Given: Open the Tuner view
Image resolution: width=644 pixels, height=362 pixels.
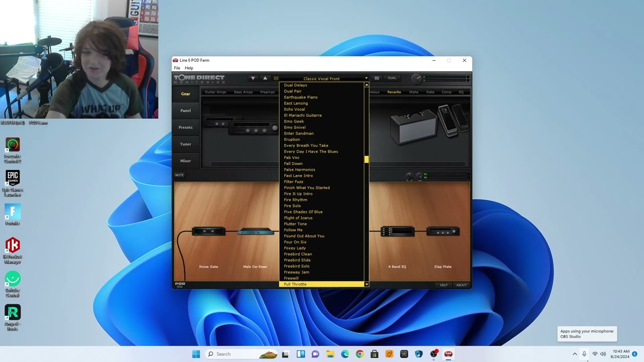Looking at the screenshot, I should point(186,144).
